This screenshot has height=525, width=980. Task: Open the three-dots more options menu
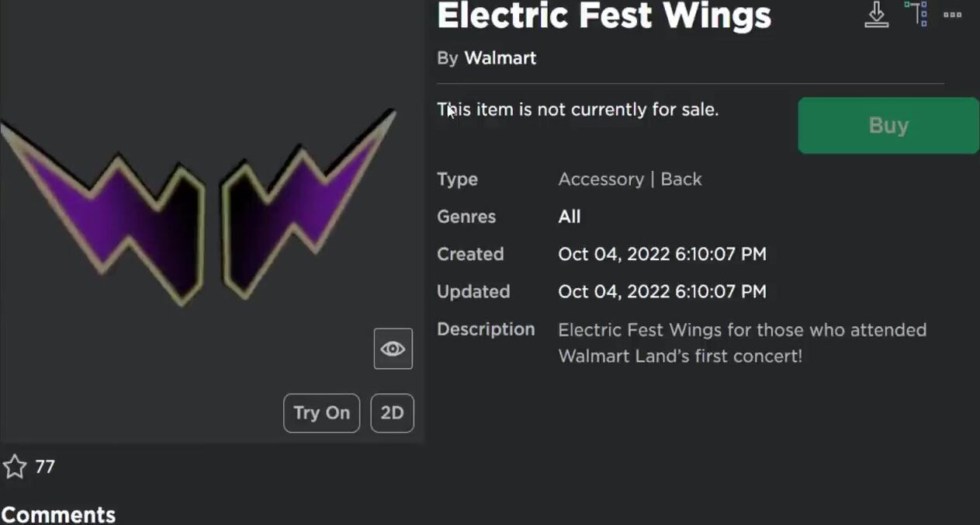(953, 15)
